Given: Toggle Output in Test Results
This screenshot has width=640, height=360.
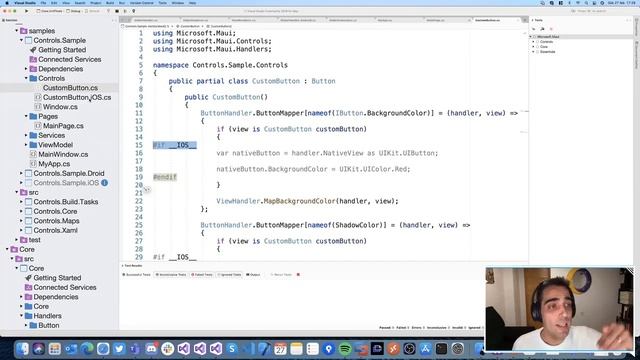Looking at the screenshot, I should [x=253, y=275].
